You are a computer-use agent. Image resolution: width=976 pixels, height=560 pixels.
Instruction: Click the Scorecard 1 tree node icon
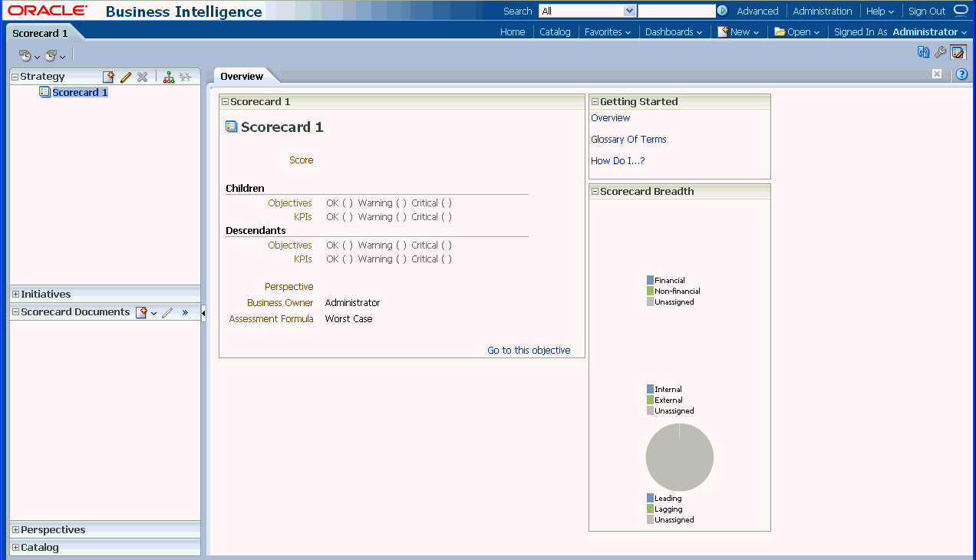[x=45, y=92]
